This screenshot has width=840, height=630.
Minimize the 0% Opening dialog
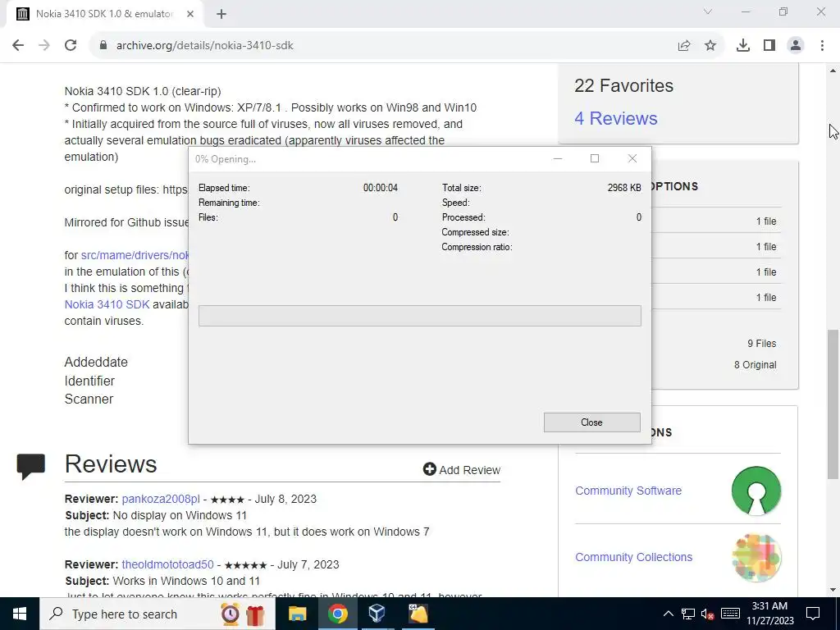tap(558, 158)
